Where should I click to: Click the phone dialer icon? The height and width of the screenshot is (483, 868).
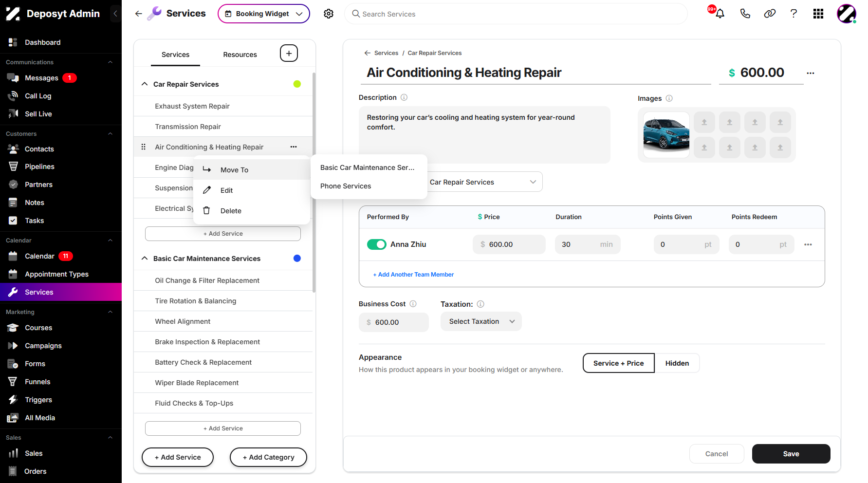pos(745,14)
